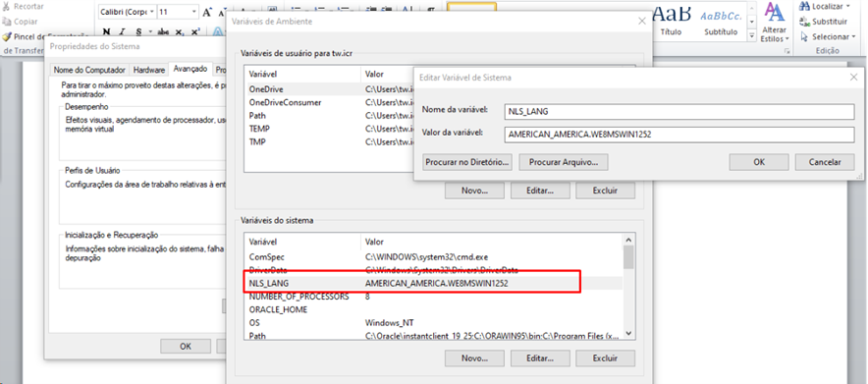Focus Valor da variável input field
The width and height of the screenshot is (868, 384).
tap(679, 135)
